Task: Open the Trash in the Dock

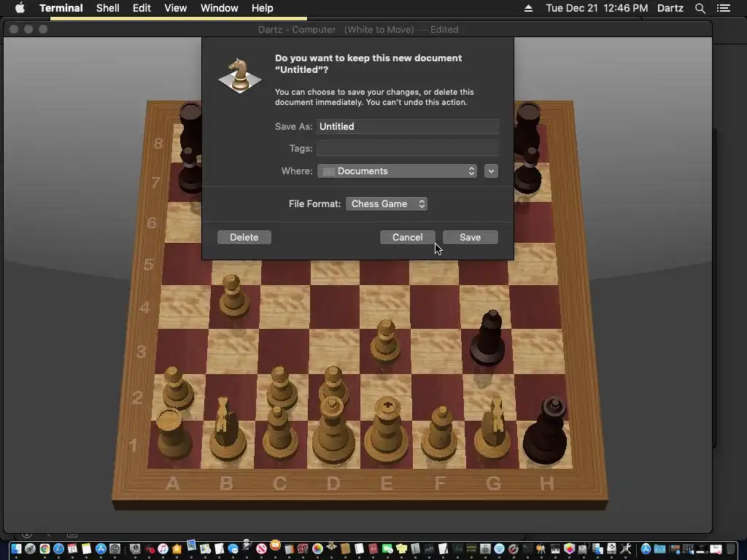Action: tap(729, 548)
